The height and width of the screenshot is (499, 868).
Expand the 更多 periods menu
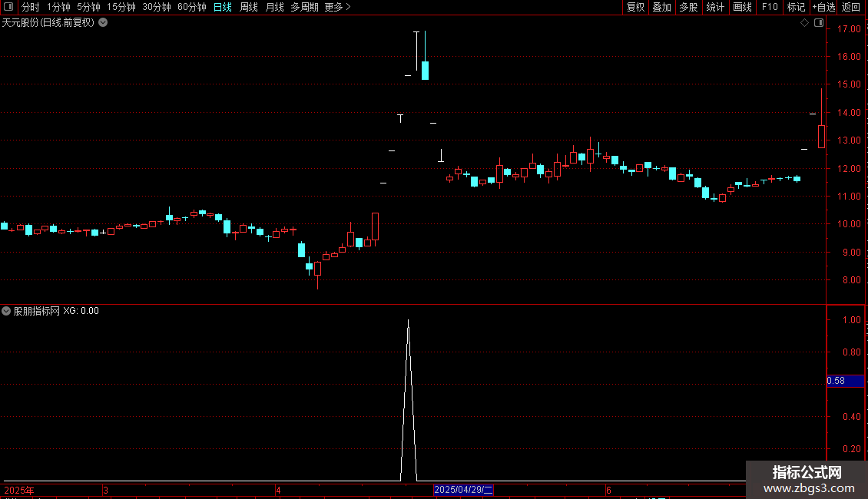tap(337, 7)
